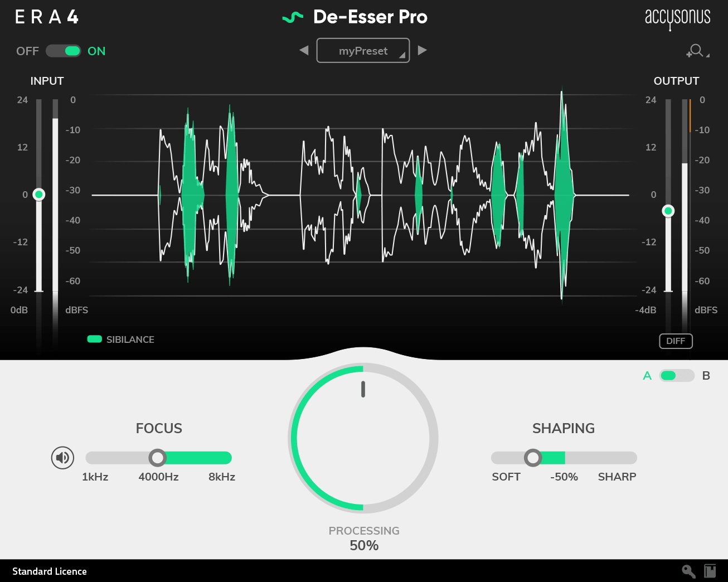Viewport: 728px width, 582px height.
Task: Click the sibilance waveform display
Action: [x=361, y=195]
